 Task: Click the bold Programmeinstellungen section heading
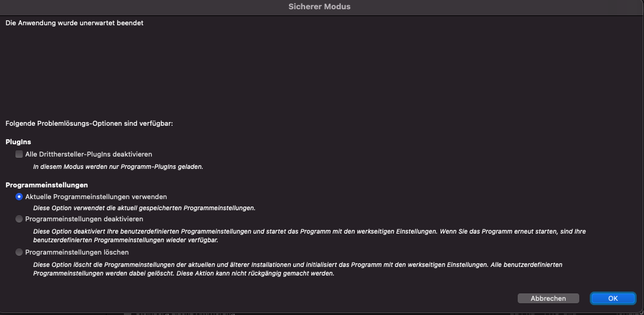tap(47, 185)
